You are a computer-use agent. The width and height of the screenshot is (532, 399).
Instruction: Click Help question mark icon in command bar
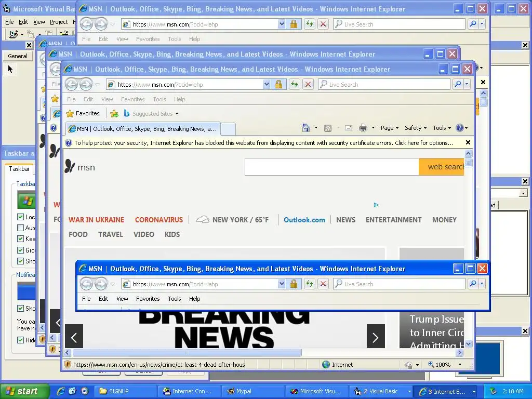460,128
